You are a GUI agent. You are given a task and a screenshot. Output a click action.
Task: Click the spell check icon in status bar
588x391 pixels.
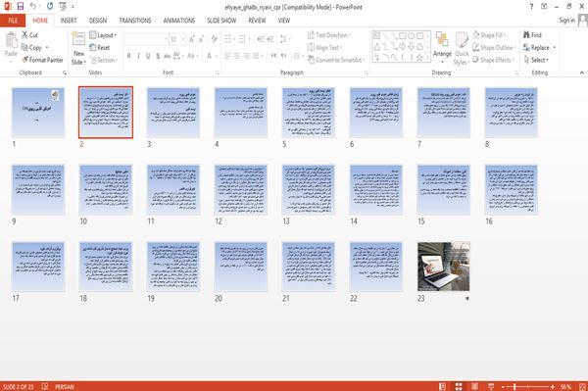coord(45,386)
